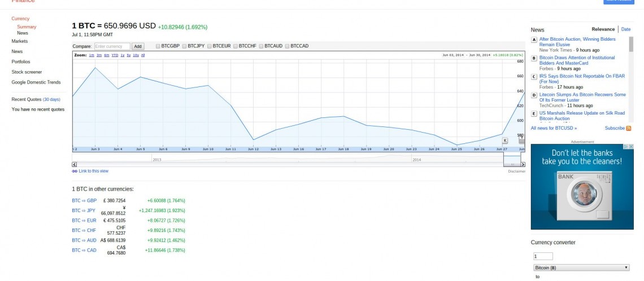Set chart zoom to YTD
This screenshot has width=644, height=281.
[115, 55]
